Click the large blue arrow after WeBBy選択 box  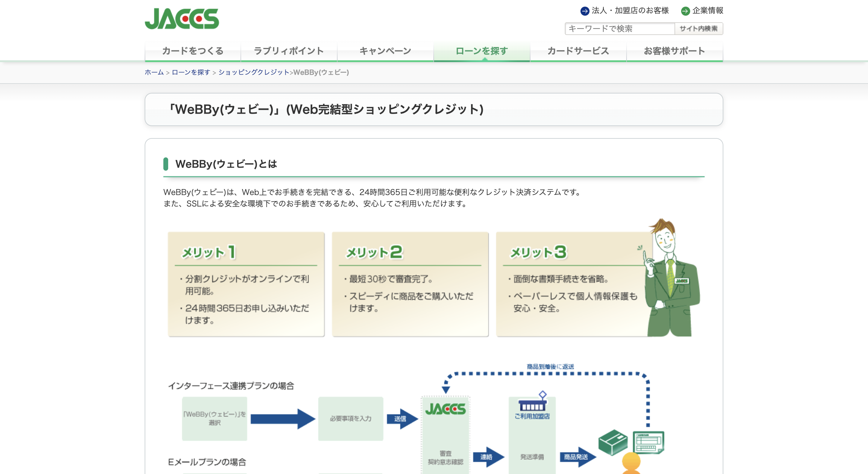click(283, 419)
